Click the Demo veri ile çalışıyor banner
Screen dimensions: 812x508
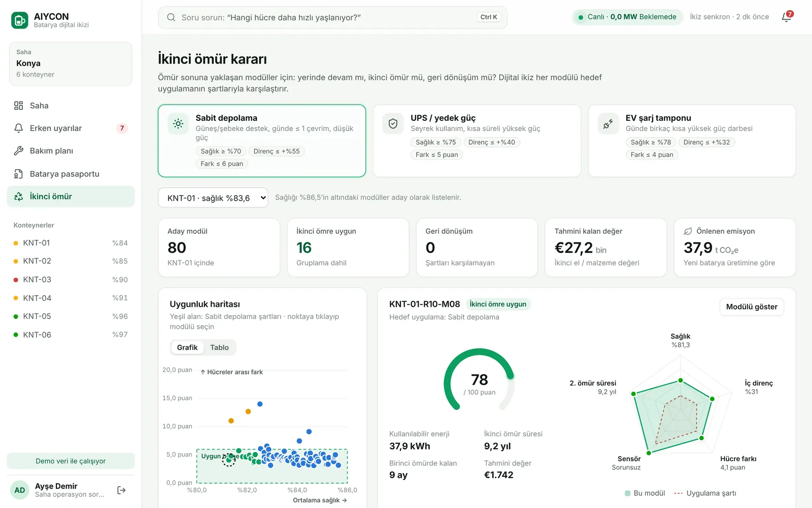(71, 461)
